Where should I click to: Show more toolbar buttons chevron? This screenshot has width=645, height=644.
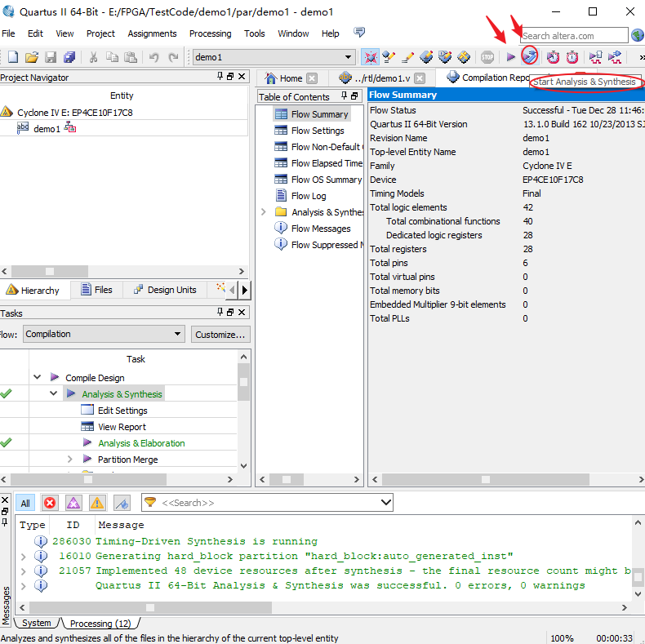pyautogui.click(x=641, y=57)
